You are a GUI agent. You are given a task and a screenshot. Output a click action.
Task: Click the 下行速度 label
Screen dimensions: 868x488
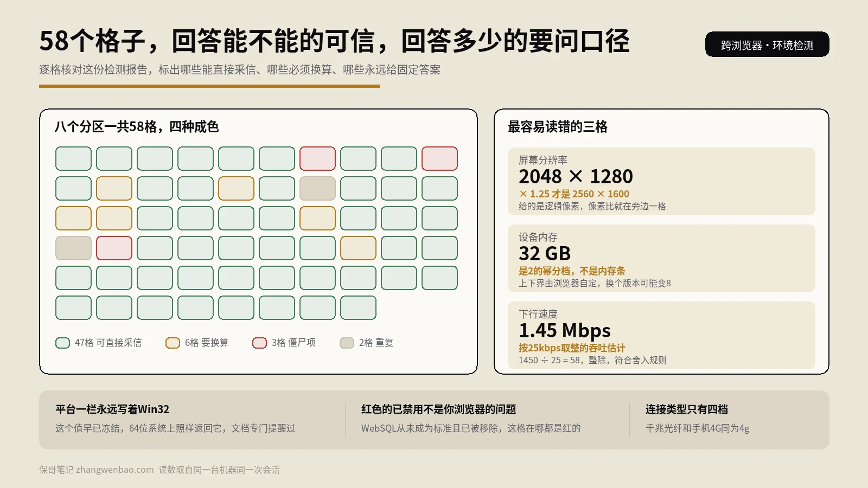point(538,314)
